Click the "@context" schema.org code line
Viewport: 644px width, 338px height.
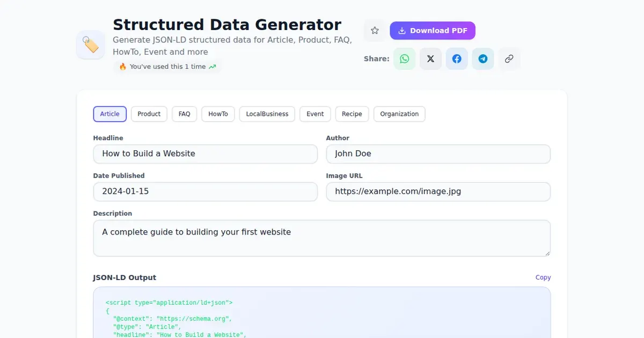[172, 319]
